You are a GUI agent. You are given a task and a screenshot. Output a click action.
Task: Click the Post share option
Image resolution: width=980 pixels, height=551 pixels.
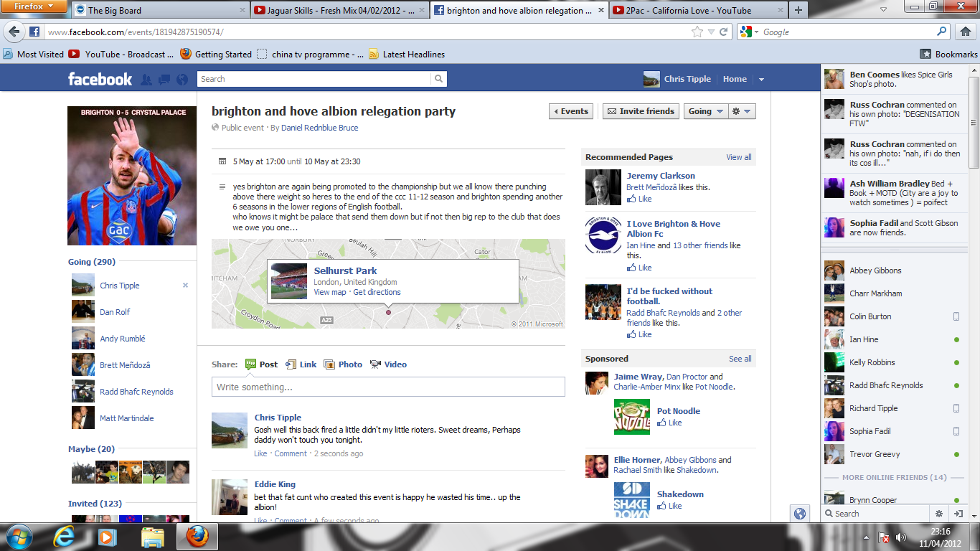tap(261, 364)
